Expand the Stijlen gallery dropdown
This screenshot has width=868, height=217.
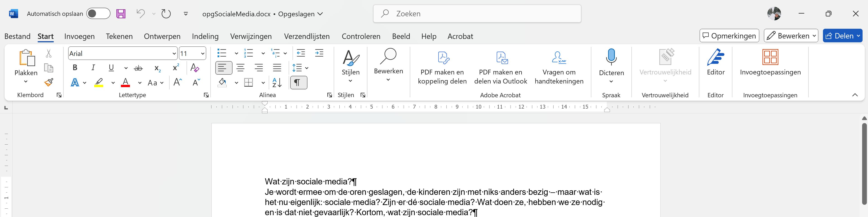coord(350,81)
